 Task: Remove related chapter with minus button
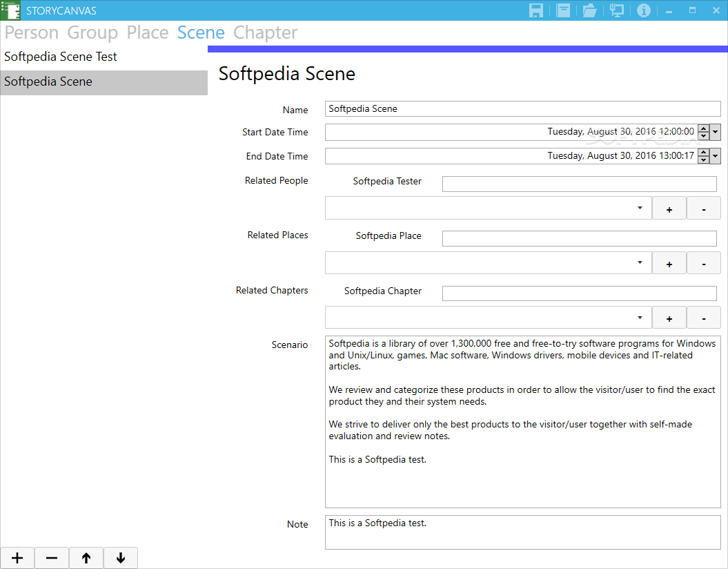[704, 318]
